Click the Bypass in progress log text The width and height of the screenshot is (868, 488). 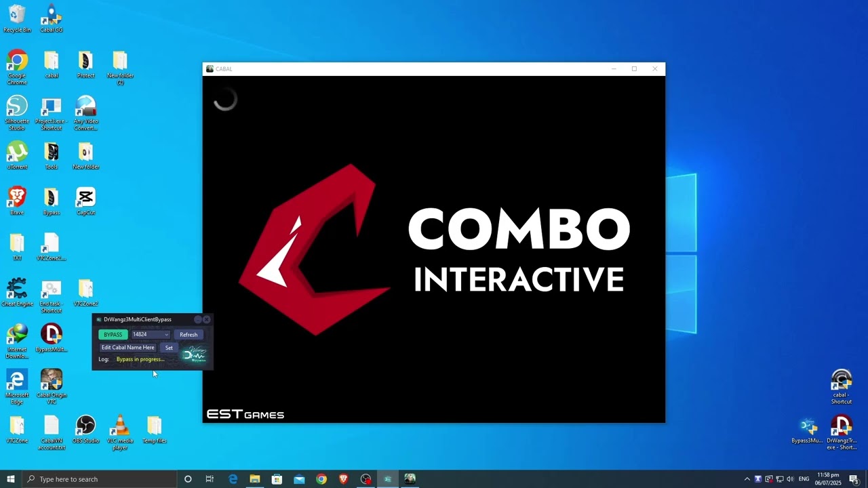[140, 359]
